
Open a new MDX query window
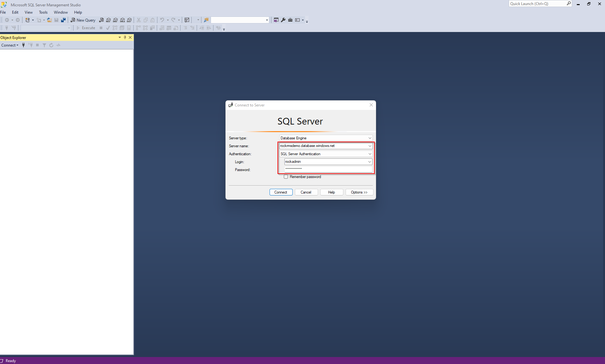coord(108,20)
